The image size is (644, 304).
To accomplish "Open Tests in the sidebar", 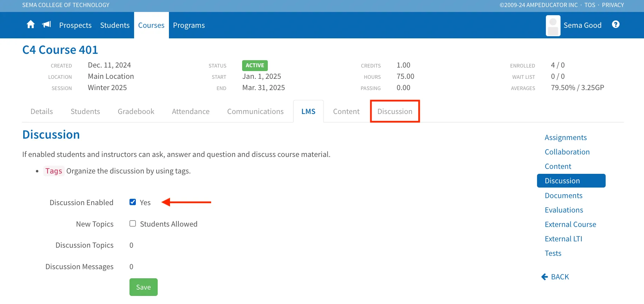I will (x=553, y=253).
